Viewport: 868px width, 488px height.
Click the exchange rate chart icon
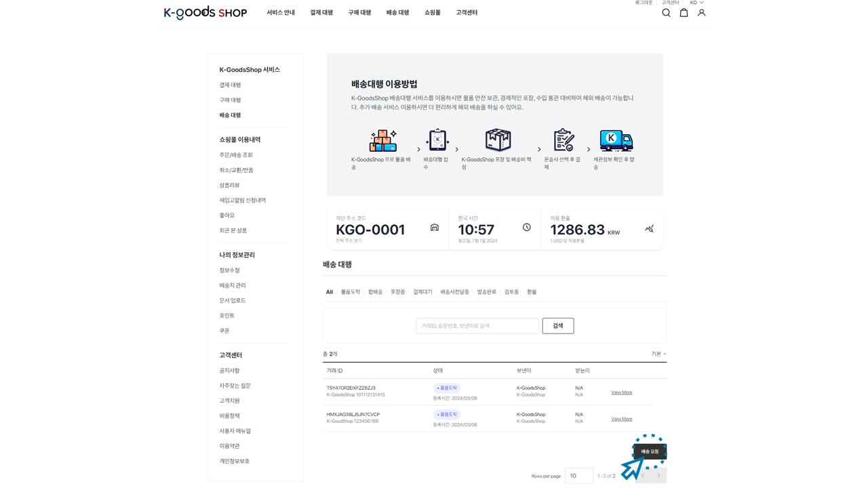point(649,229)
